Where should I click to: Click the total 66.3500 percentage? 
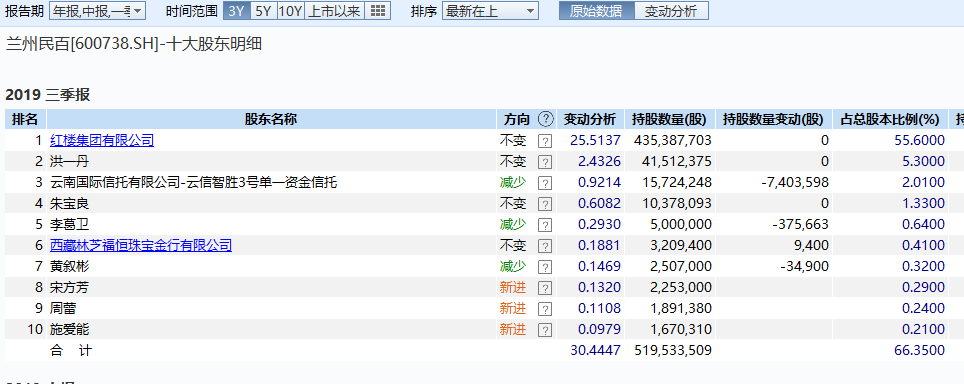pyautogui.click(x=919, y=351)
